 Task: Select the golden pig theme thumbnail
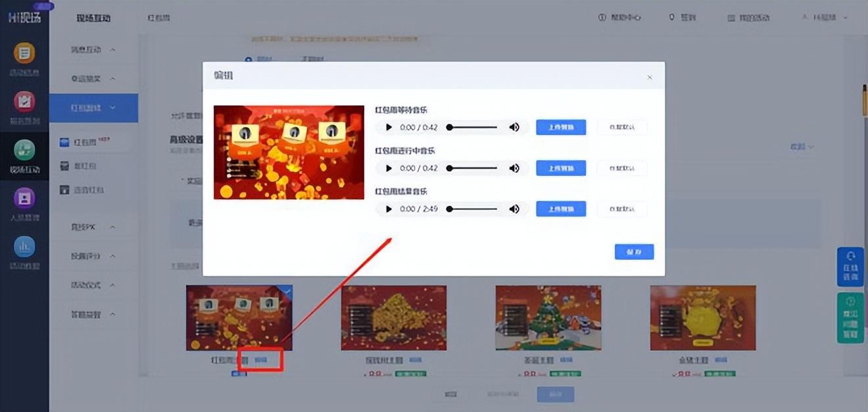[702, 318]
